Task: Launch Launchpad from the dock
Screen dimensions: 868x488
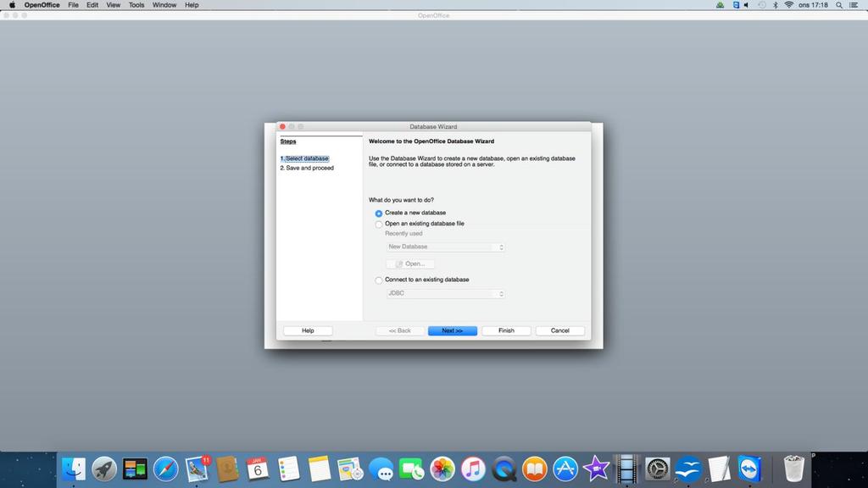Action: coord(104,469)
